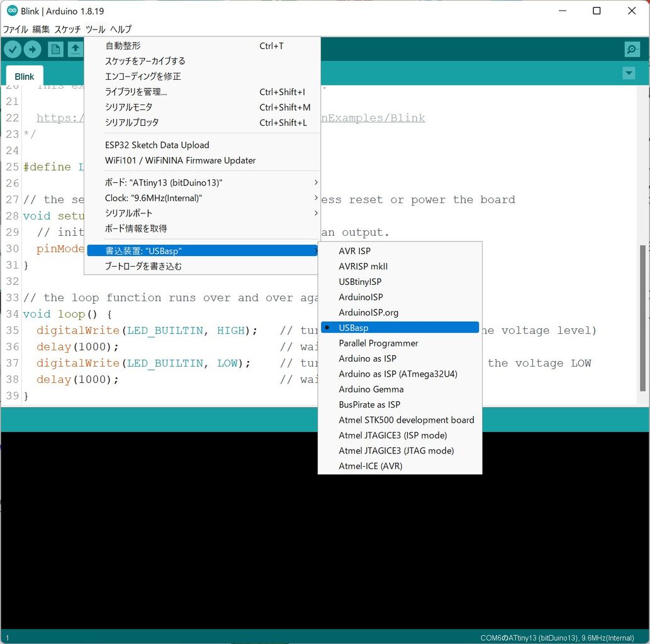Open シリアルプロッタ menu entry

203,123
